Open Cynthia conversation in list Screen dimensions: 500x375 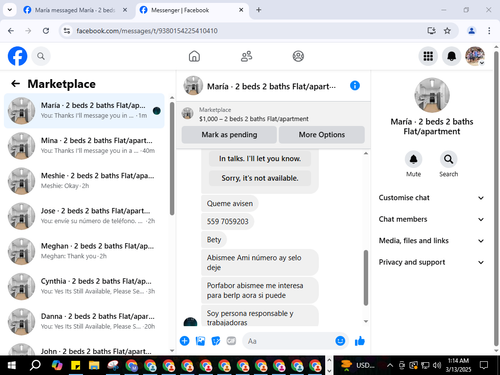click(x=84, y=286)
